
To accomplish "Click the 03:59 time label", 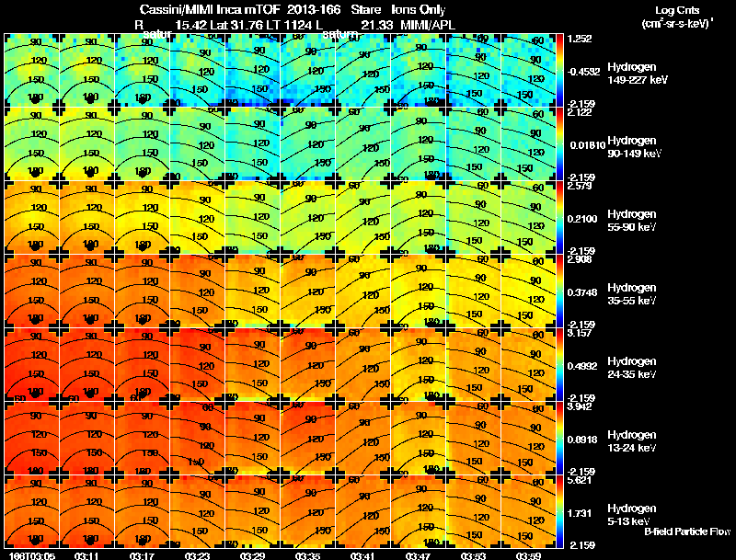I will [x=528, y=555].
